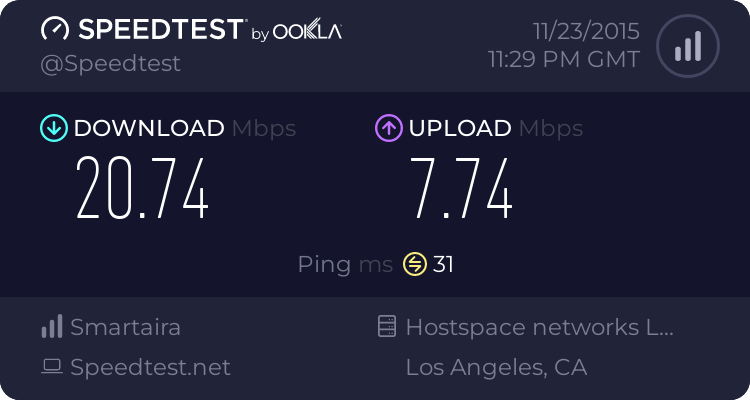
Task: Click the signal bars icon beside Smartaira
Action: [x=52, y=326]
